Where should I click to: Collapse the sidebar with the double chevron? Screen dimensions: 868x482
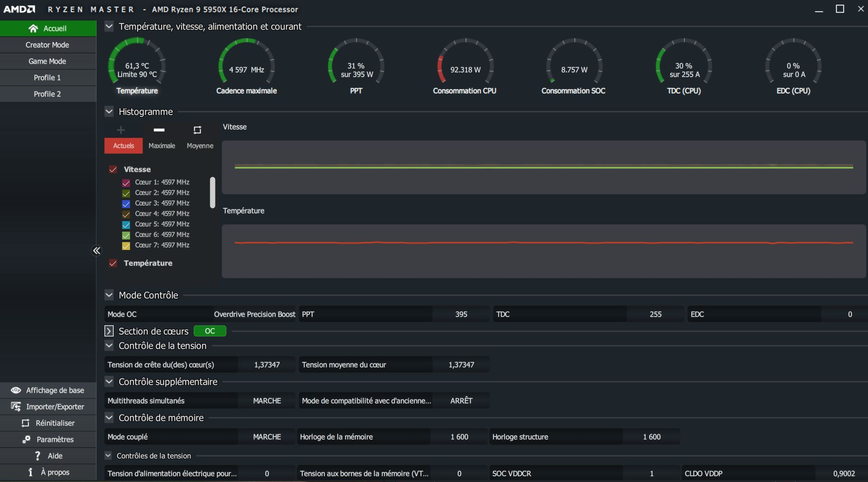pyautogui.click(x=97, y=250)
